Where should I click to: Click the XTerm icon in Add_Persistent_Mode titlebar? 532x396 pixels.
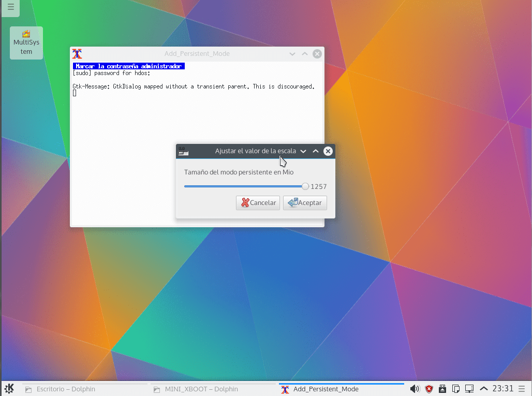[x=77, y=54]
